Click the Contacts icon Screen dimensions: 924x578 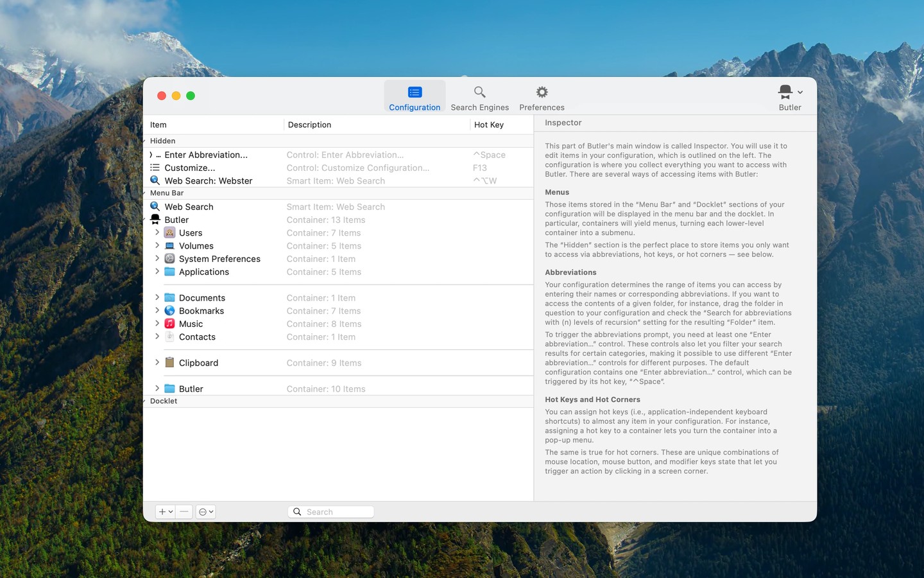[169, 337]
